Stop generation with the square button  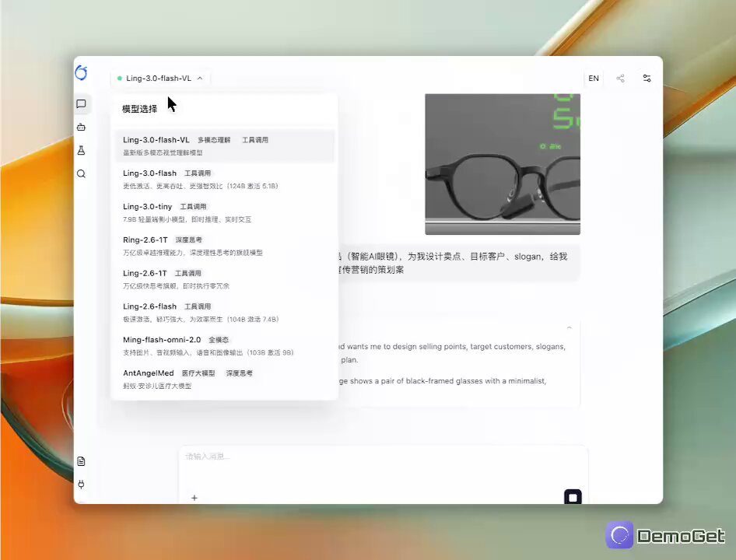click(573, 497)
